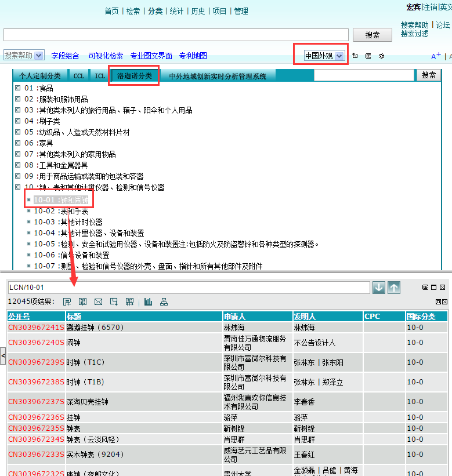The image size is (452, 476).
Task: Click the first icon after the 12045项结果 label
Action: tap(67, 301)
